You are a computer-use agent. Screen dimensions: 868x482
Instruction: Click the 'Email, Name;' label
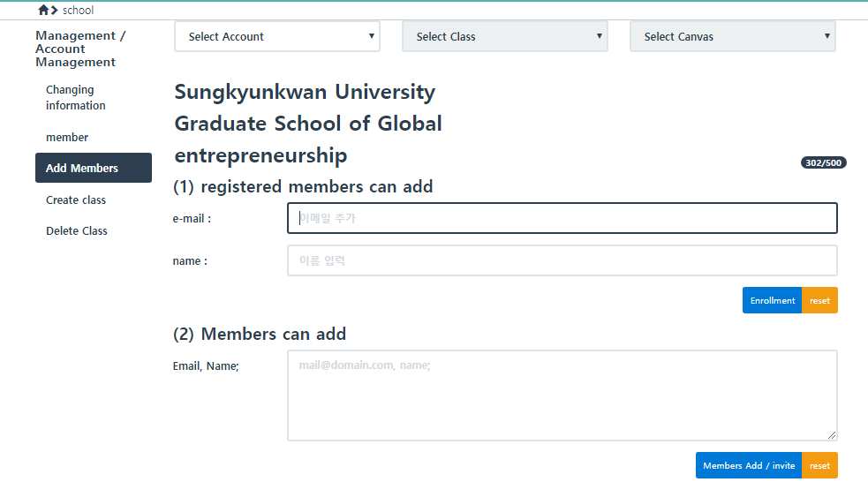206,365
